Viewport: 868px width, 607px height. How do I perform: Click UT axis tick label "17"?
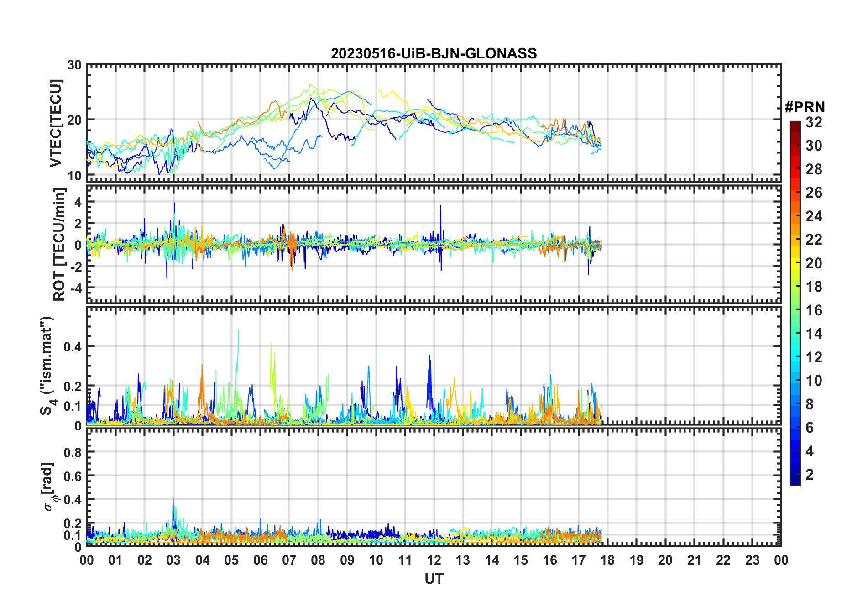pos(579,560)
